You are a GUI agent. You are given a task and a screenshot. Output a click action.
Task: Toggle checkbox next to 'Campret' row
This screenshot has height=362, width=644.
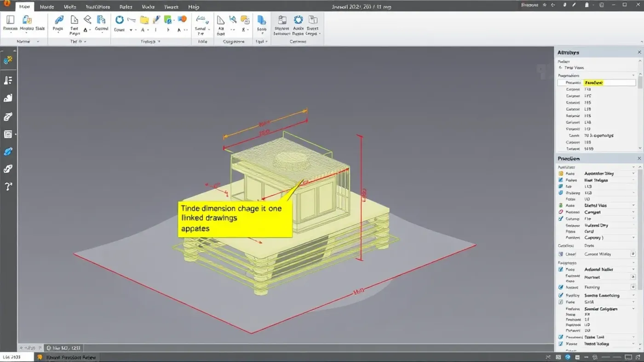click(561, 212)
